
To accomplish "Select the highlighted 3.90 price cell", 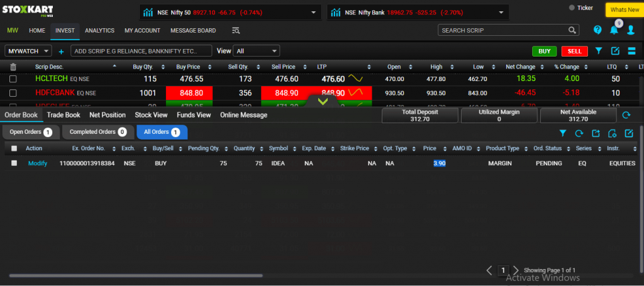I will coord(440,163).
